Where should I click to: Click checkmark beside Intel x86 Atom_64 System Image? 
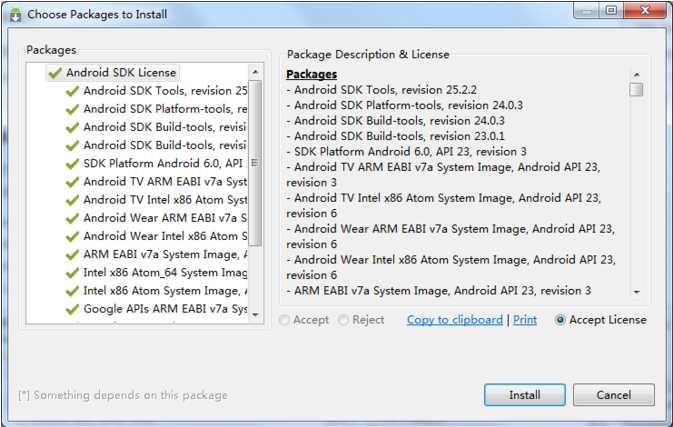click(x=72, y=273)
